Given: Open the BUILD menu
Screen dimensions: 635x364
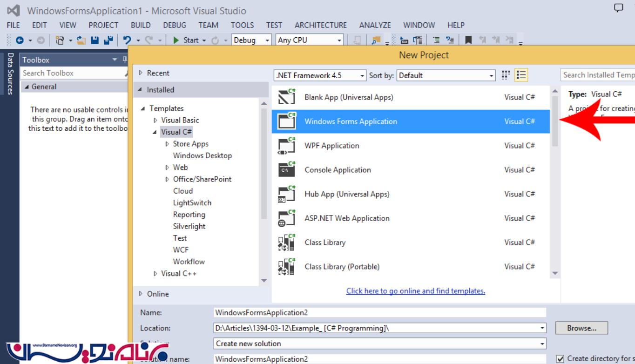Looking at the screenshot, I should click(x=140, y=25).
